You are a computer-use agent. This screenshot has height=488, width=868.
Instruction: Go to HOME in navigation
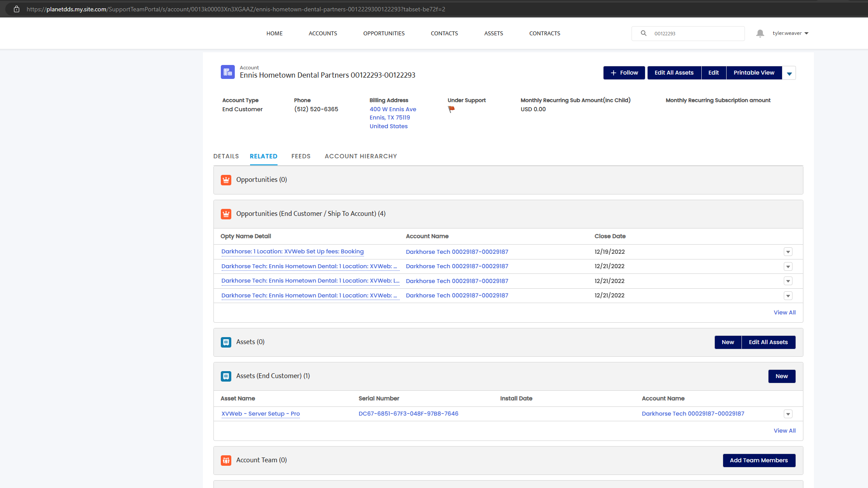(x=274, y=34)
